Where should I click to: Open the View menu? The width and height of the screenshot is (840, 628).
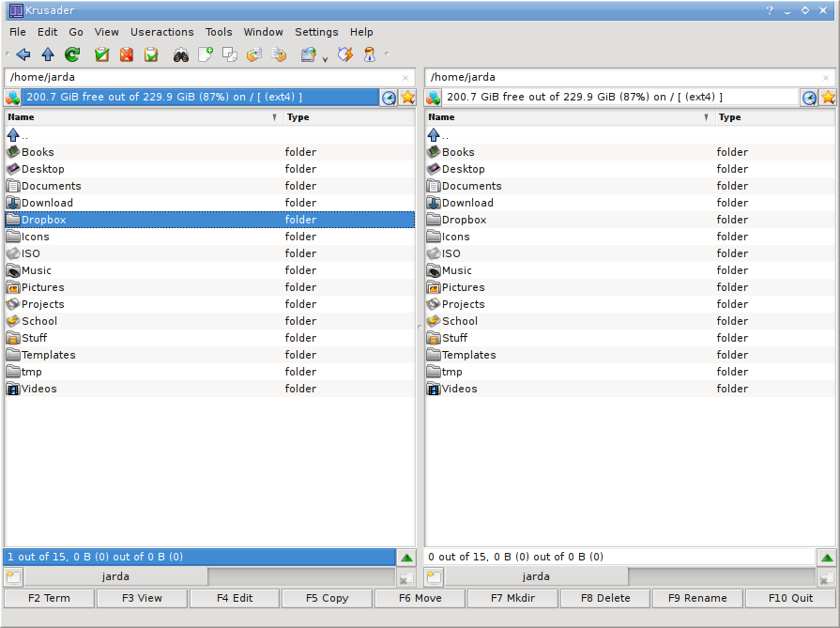pyautogui.click(x=107, y=32)
